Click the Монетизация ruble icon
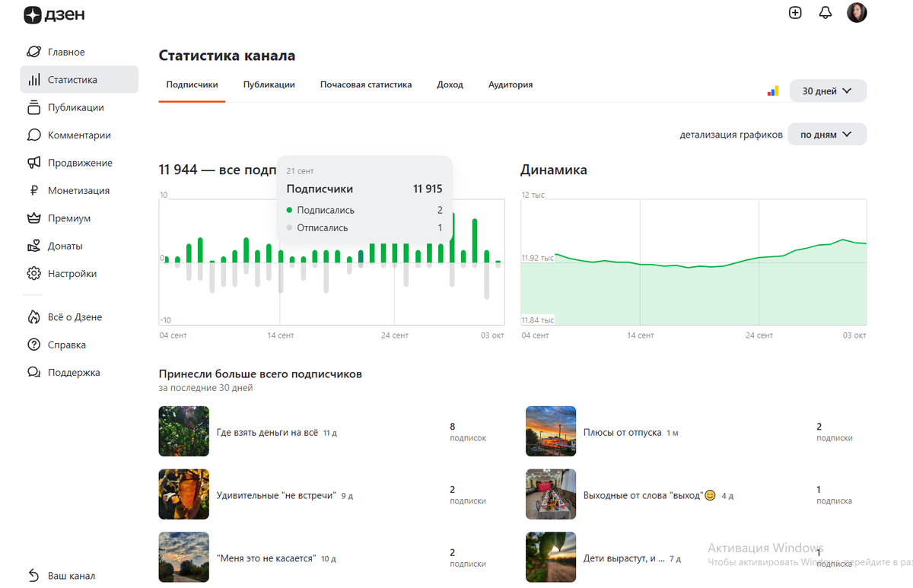The image size is (913, 588). pyautogui.click(x=33, y=191)
